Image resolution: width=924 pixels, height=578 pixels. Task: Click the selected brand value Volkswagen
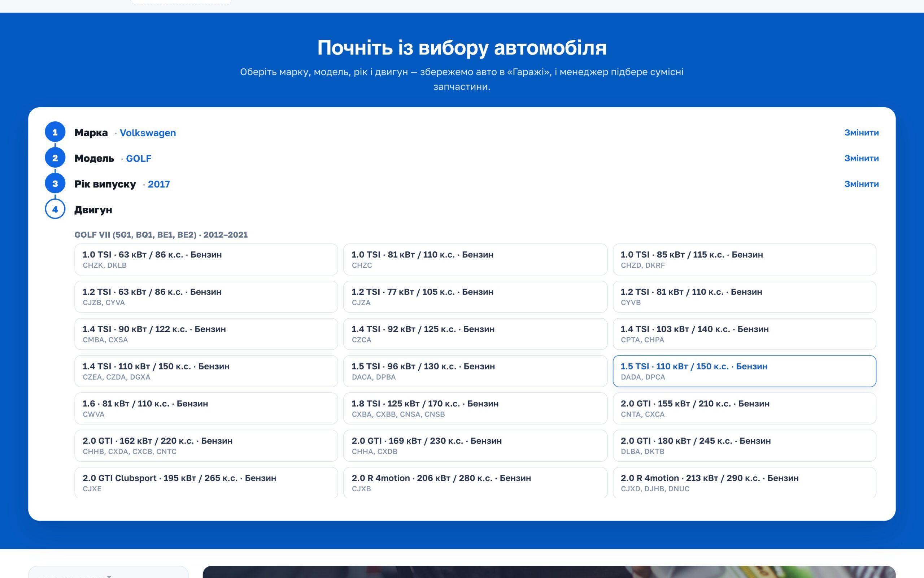(x=148, y=133)
